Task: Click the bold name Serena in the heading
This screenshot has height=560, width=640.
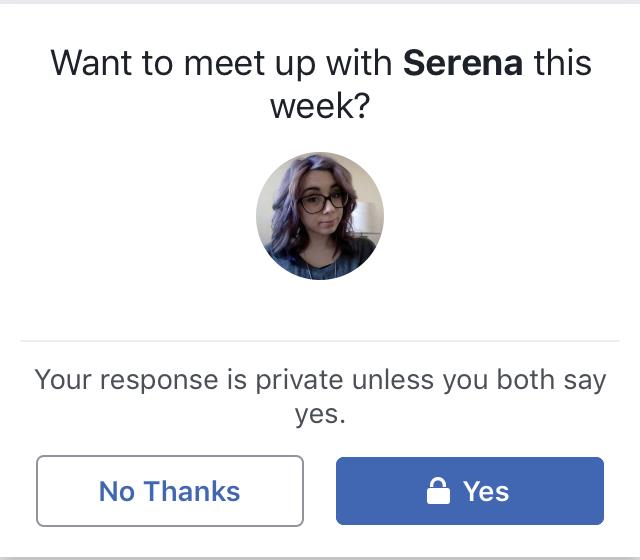Action: pyautogui.click(x=462, y=64)
